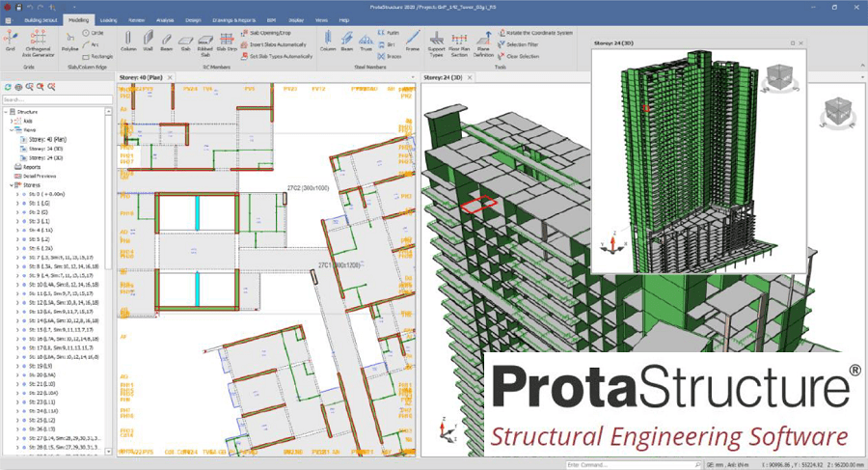
Task: Select the Steel Truss tool
Action: (x=366, y=41)
